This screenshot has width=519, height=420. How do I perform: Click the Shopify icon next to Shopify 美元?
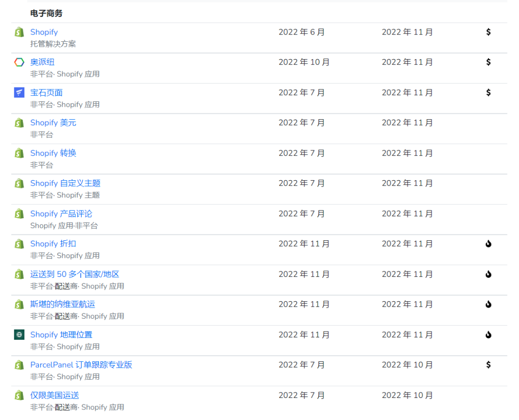[19, 123]
